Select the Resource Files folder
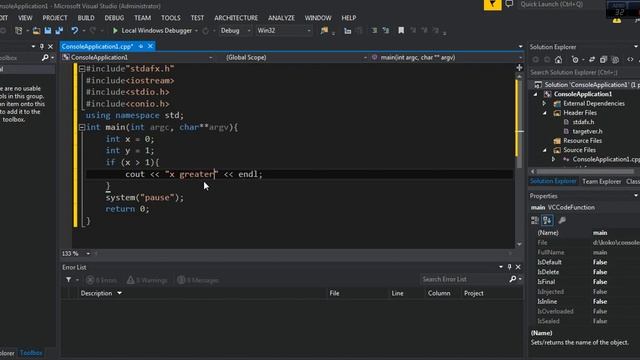 [x=582, y=141]
